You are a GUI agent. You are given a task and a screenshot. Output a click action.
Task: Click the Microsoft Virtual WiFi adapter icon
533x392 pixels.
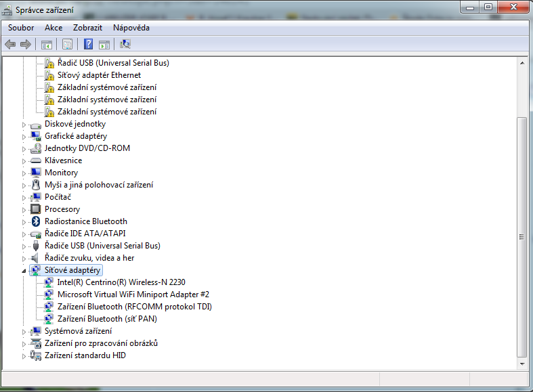(x=49, y=295)
